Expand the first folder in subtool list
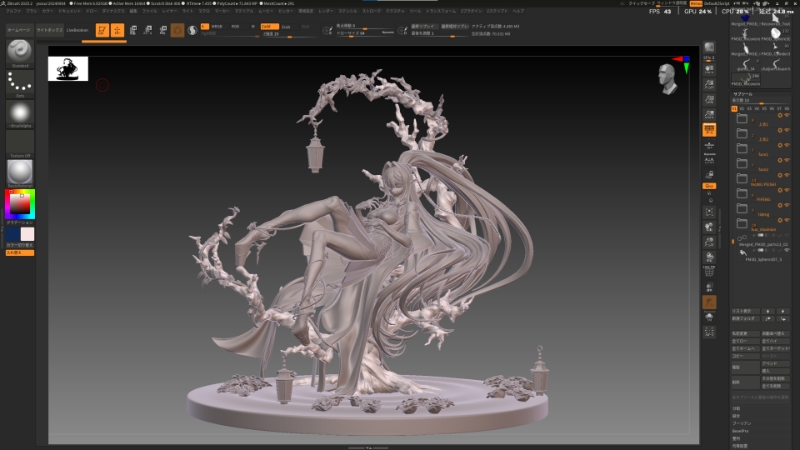This screenshot has width=800, height=450. point(742,118)
